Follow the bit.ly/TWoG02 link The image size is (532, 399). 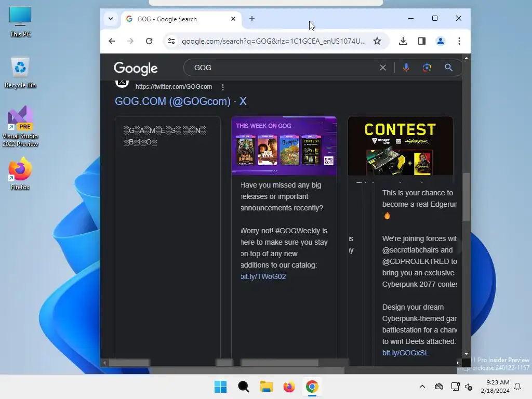pos(263,276)
